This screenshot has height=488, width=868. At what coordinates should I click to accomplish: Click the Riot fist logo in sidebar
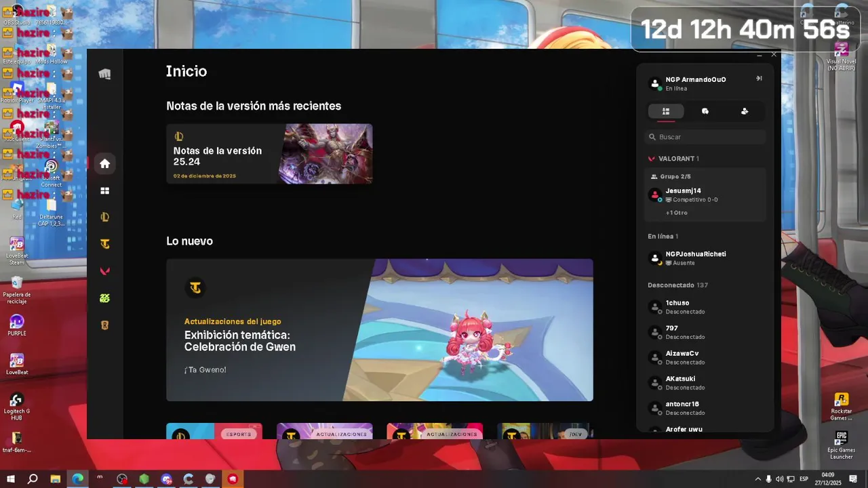104,74
